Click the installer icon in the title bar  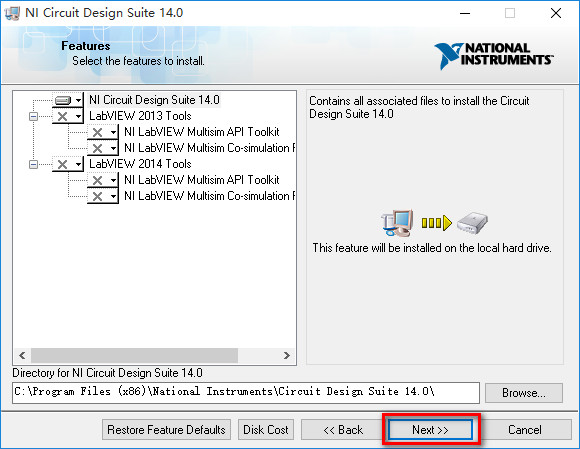[12, 13]
